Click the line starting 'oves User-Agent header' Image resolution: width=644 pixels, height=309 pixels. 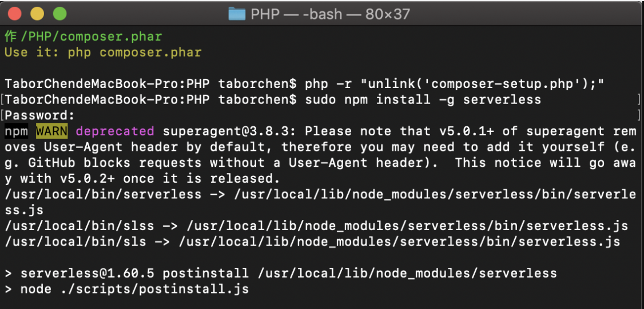point(320,147)
